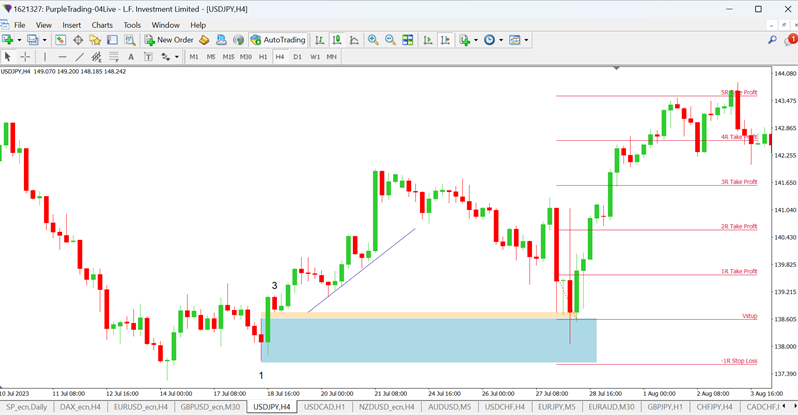Switch timeframe to H1
Screen dimensions: 798x415
tap(263, 57)
